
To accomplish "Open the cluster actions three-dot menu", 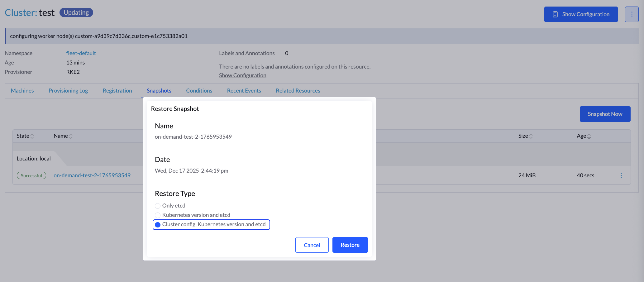I will [632, 14].
